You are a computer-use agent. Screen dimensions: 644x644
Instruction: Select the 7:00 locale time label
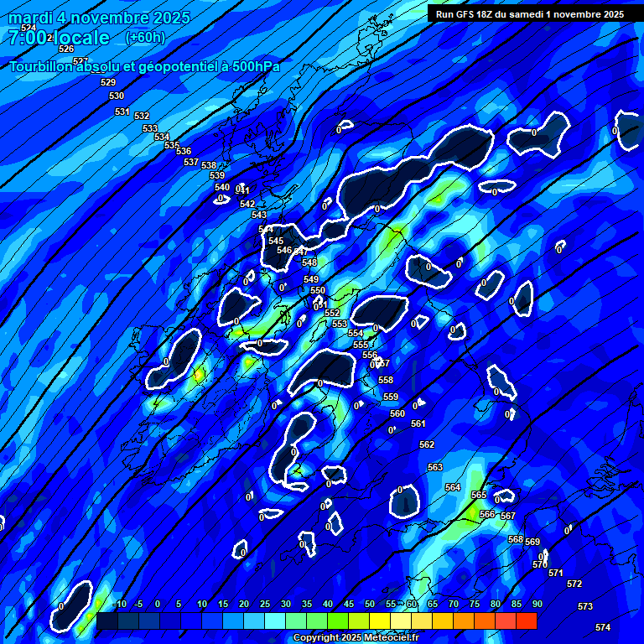tap(59, 38)
